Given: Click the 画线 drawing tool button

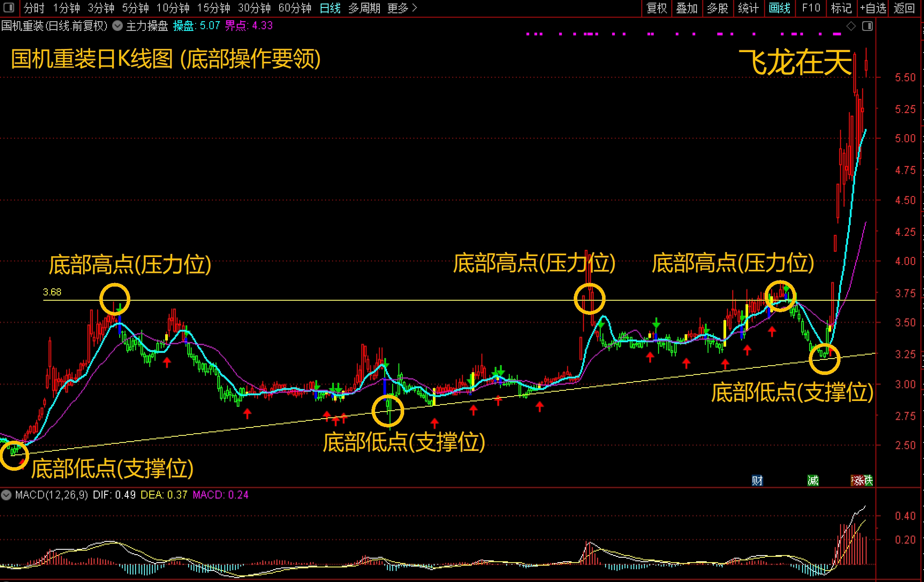Looking at the screenshot, I should click(x=779, y=8).
